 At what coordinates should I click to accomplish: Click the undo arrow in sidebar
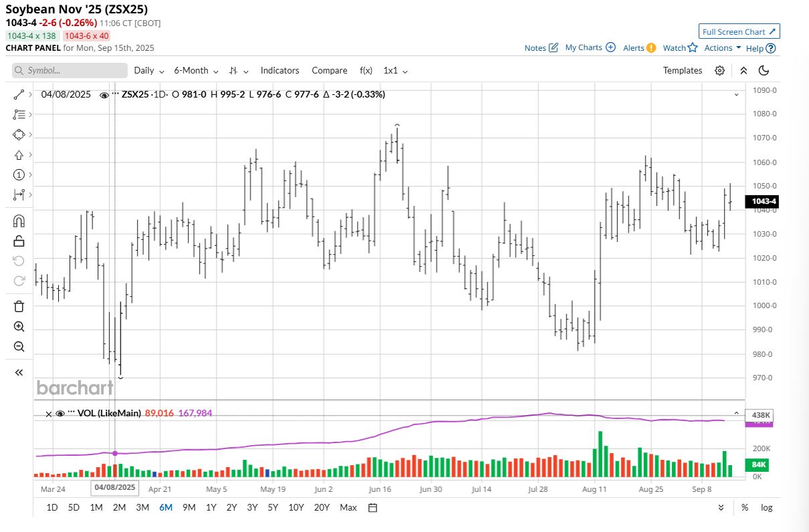19,261
